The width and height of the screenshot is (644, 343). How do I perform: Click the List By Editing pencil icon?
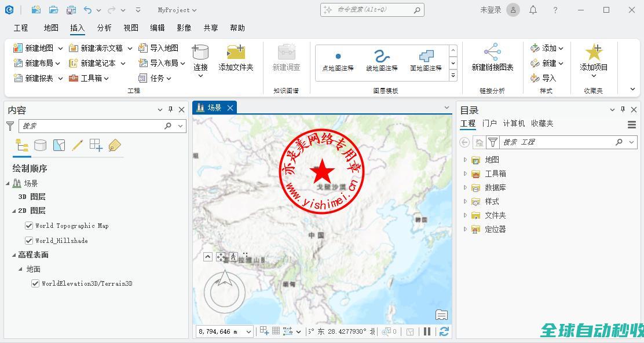tap(78, 145)
